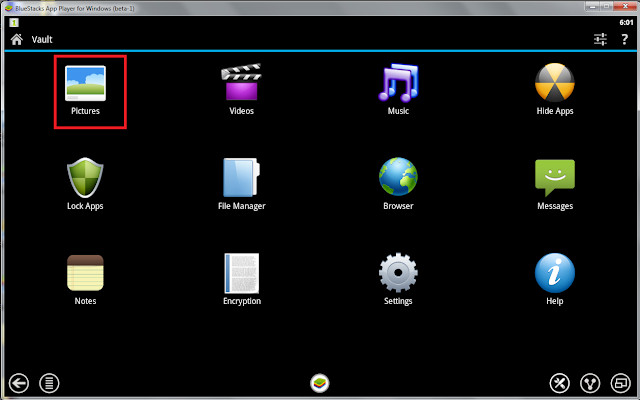
Task: Toggle BlueStacks full screen icon
Action: pyautogui.click(x=620, y=383)
